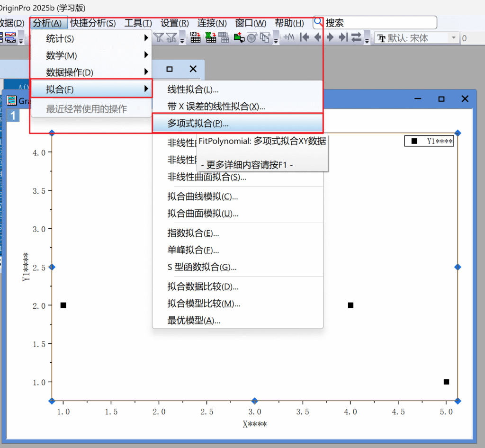The height and width of the screenshot is (448, 485).
Task: Click the black square legend symbol
Action: [414, 141]
